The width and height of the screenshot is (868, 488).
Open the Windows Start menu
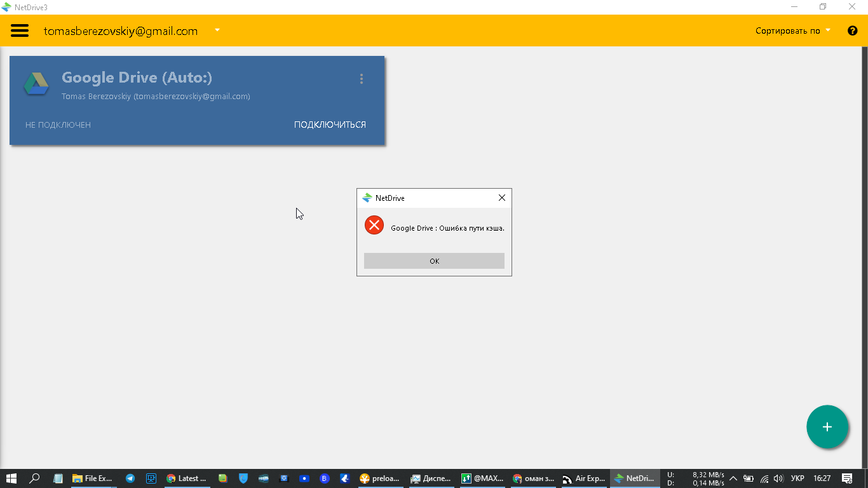(x=11, y=478)
